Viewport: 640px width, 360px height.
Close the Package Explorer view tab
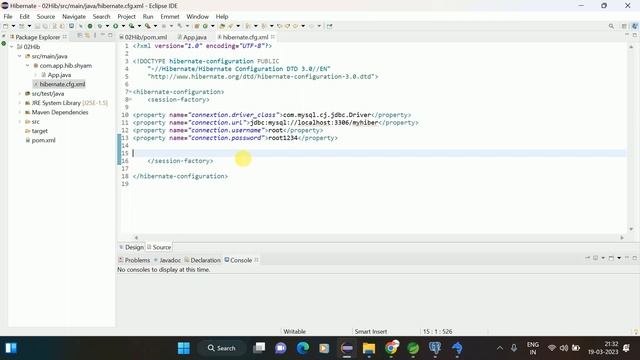(x=64, y=37)
